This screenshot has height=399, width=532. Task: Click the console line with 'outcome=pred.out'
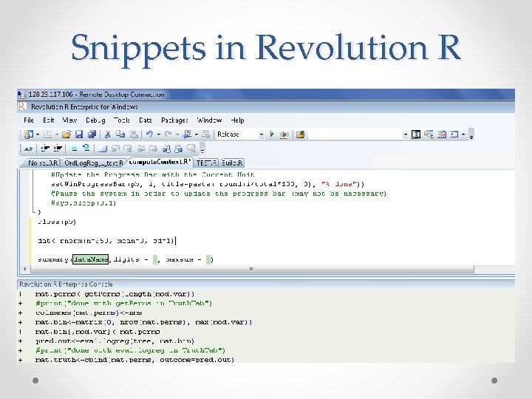coord(134,360)
